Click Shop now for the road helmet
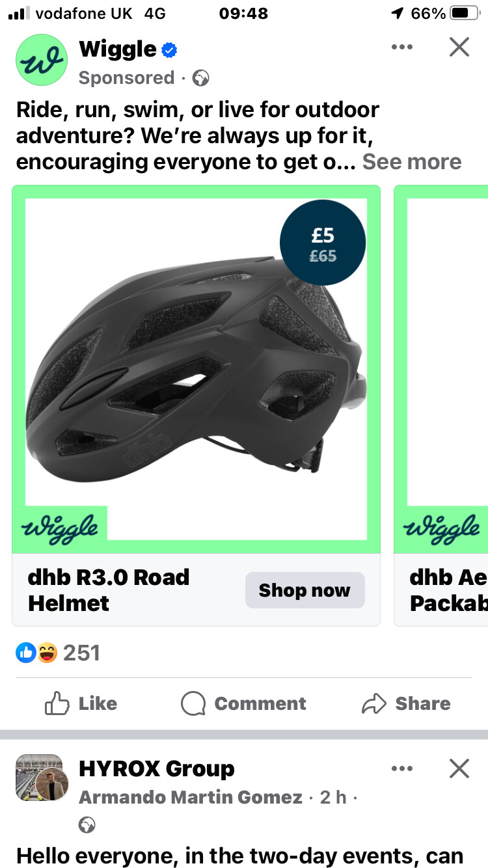Screen dimensions: 488x868 coord(305,590)
